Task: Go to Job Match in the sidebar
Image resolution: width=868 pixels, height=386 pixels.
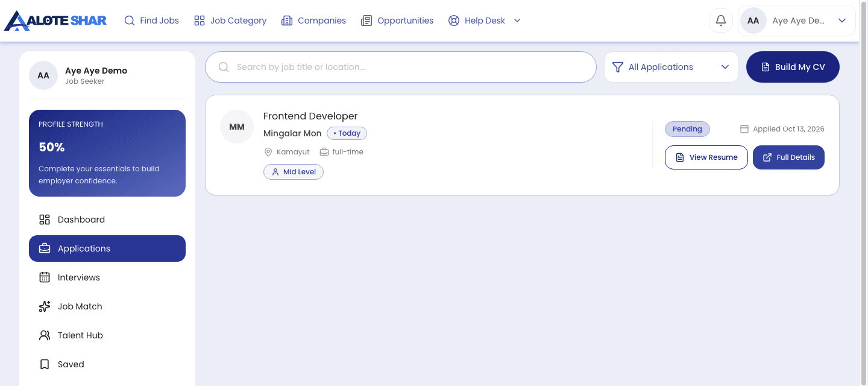Action: (x=107, y=306)
